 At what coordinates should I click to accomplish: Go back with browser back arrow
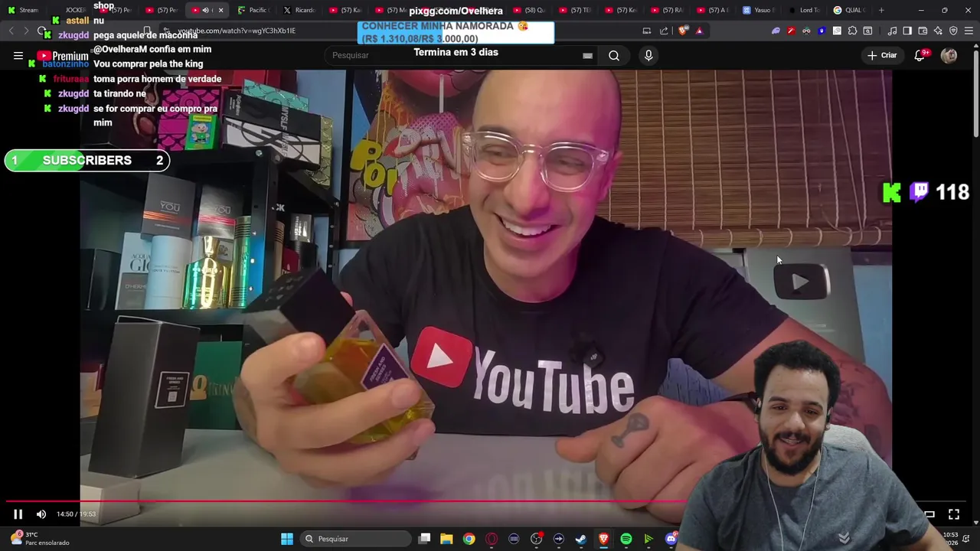coord(11,31)
